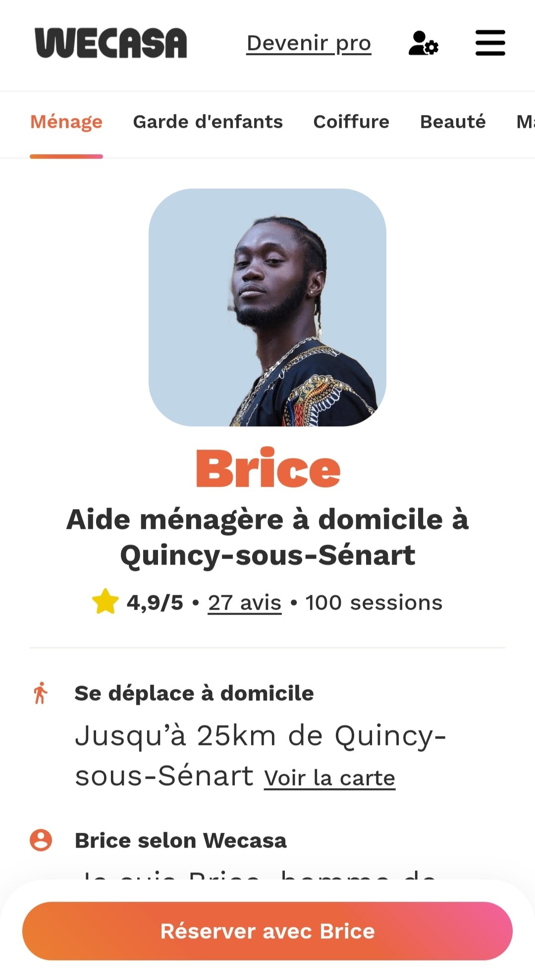
Task: Select the partially visible tab after Beauté
Action: (x=525, y=122)
